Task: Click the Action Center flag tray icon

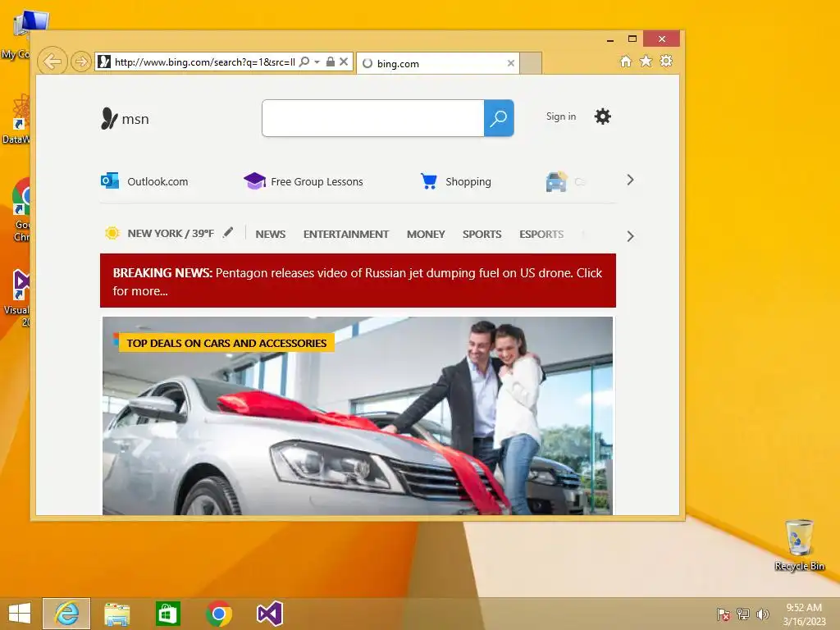Action: click(x=724, y=614)
